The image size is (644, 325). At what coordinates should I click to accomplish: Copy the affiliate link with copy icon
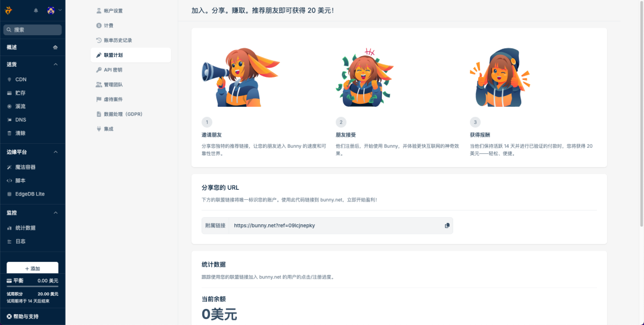(x=447, y=225)
